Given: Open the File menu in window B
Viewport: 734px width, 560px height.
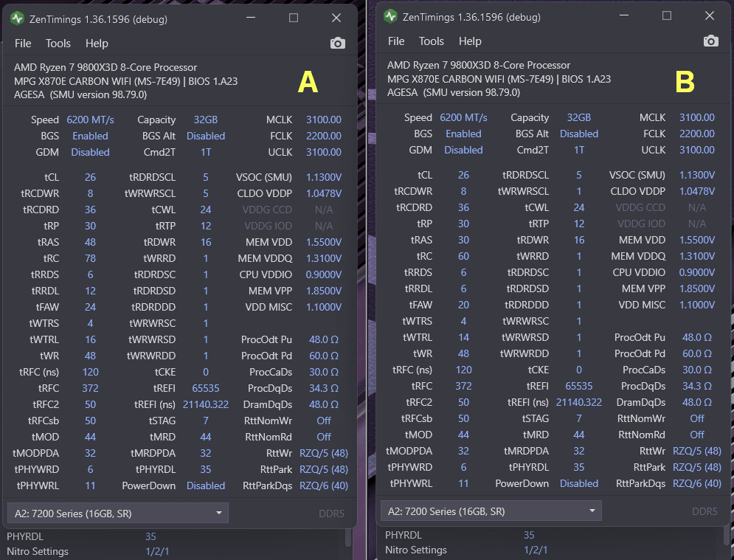Looking at the screenshot, I should [396, 41].
